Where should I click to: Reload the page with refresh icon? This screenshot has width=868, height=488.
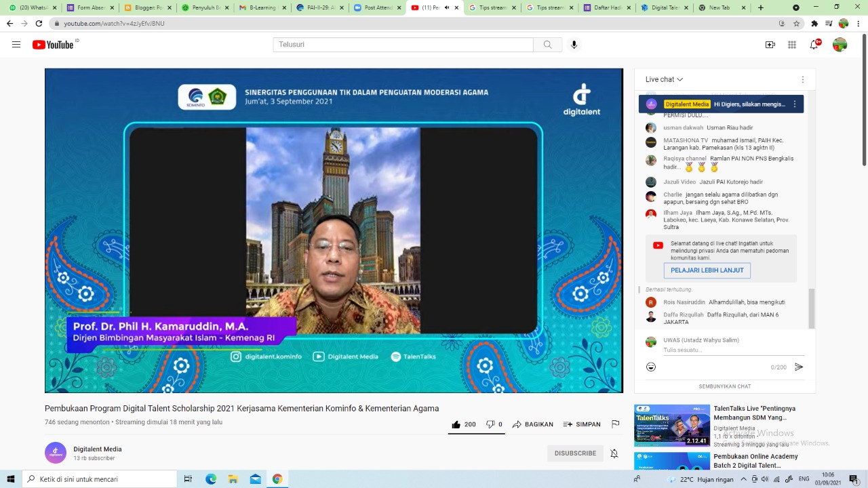pyautogui.click(x=39, y=23)
